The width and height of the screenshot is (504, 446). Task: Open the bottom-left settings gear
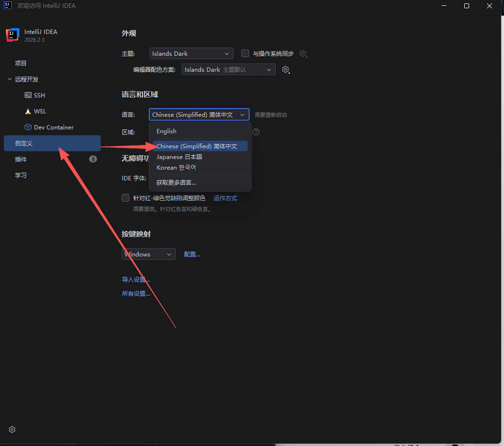[12, 430]
